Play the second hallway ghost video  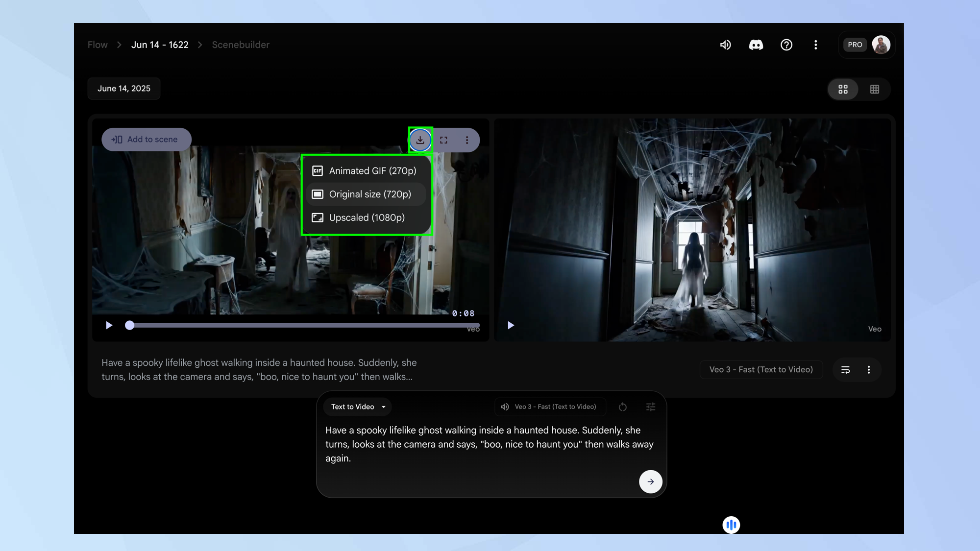tap(510, 325)
